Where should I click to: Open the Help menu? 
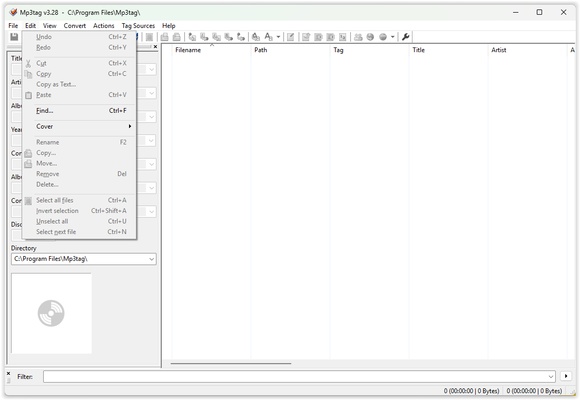(x=169, y=26)
